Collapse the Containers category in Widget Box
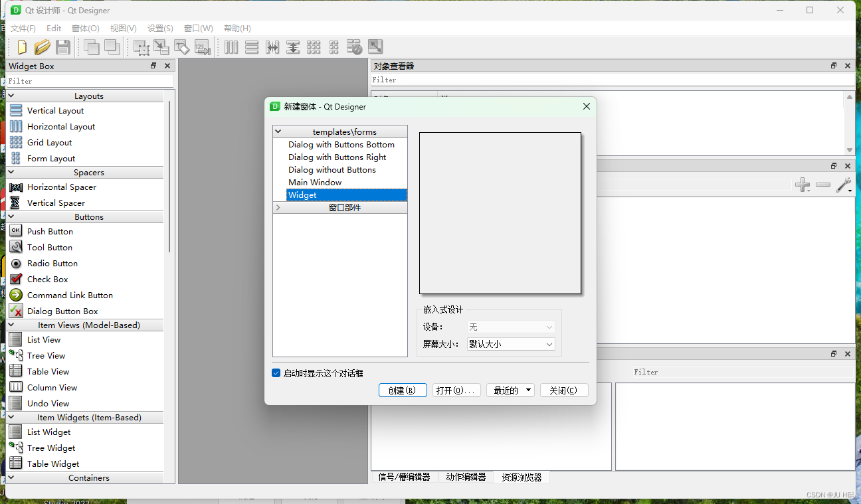The image size is (861, 504). (11, 477)
